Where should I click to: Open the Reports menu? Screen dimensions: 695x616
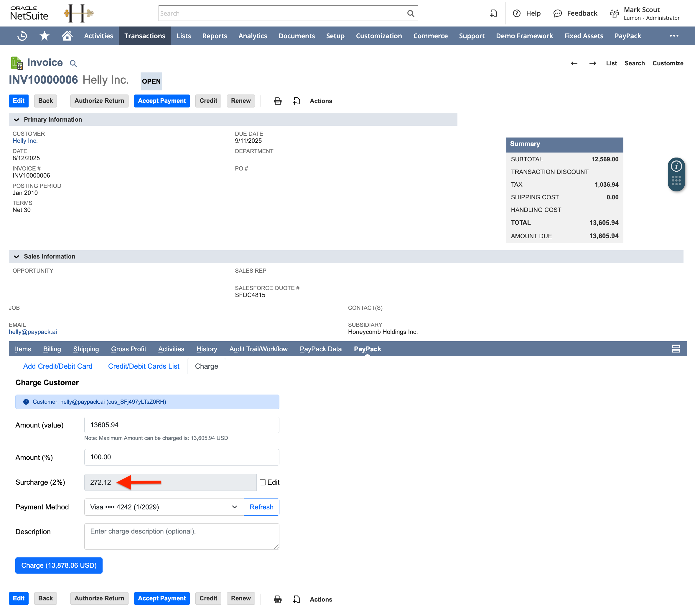click(x=215, y=36)
